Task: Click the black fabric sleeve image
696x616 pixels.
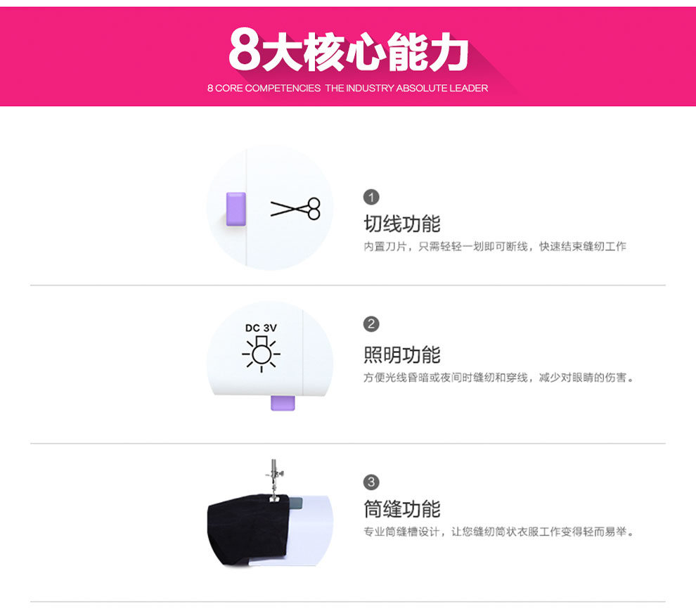Action: click(x=248, y=530)
